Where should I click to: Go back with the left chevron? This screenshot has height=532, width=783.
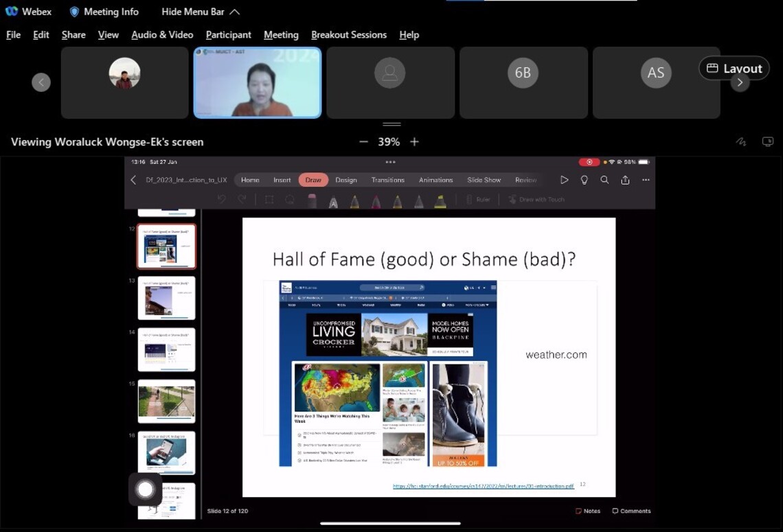pyautogui.click(x=133, y=180)
